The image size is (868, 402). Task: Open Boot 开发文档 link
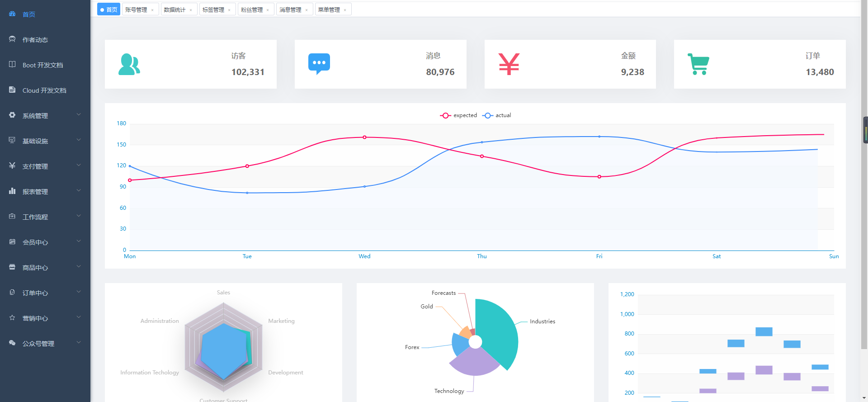[45, 65]
